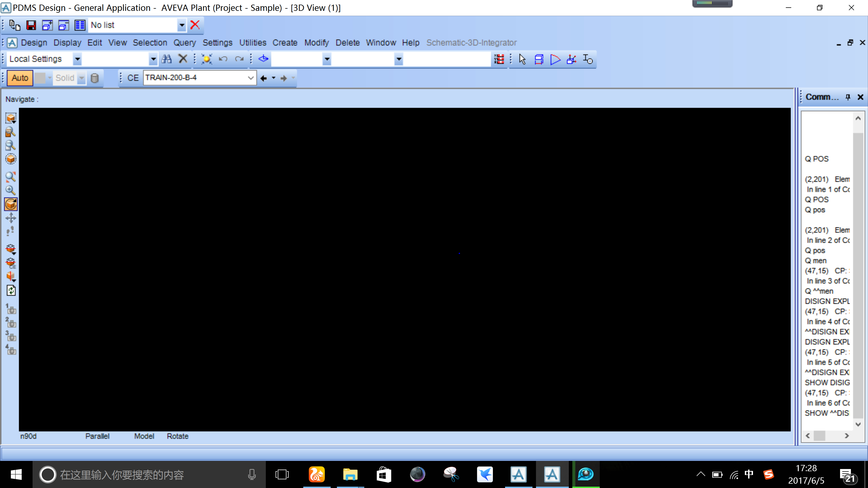
Task: Toggle the Auto colour button
Action: 20,78
